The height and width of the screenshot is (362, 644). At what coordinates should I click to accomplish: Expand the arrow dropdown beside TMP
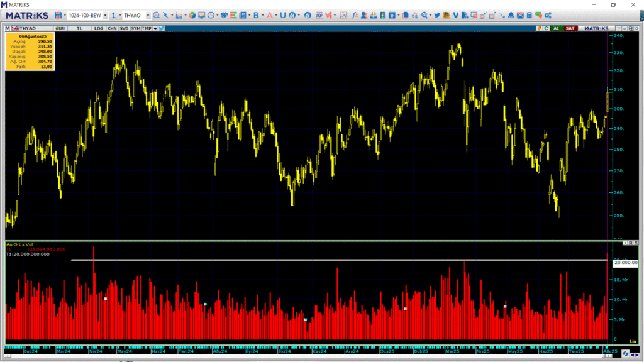tap(155, 28)
